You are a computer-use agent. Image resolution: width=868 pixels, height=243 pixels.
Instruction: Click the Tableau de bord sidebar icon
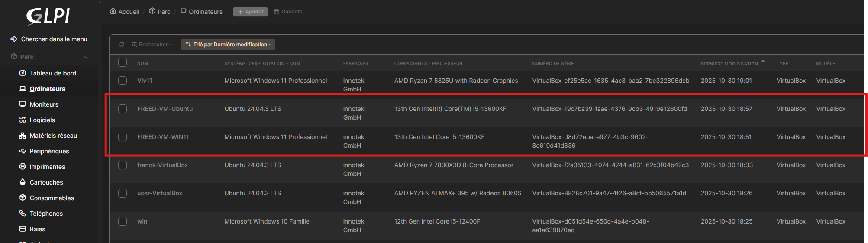pyautogui.click(x=23, y=73)
